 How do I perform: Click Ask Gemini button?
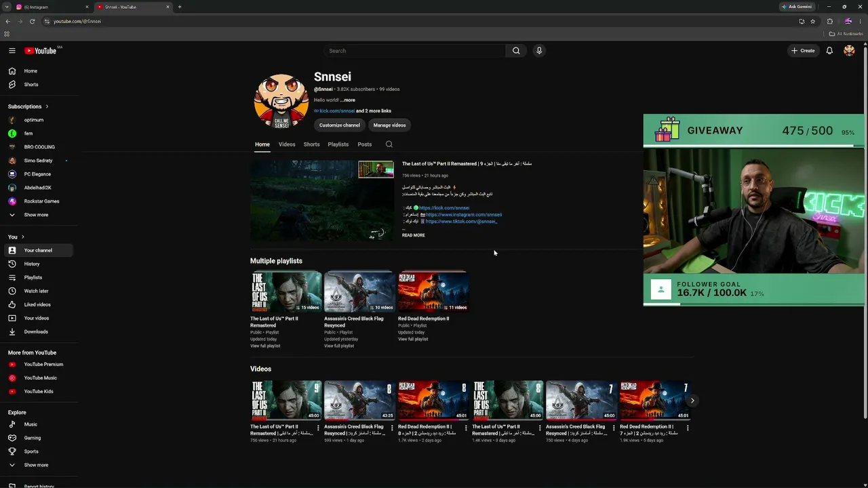[x=796, y=7]
